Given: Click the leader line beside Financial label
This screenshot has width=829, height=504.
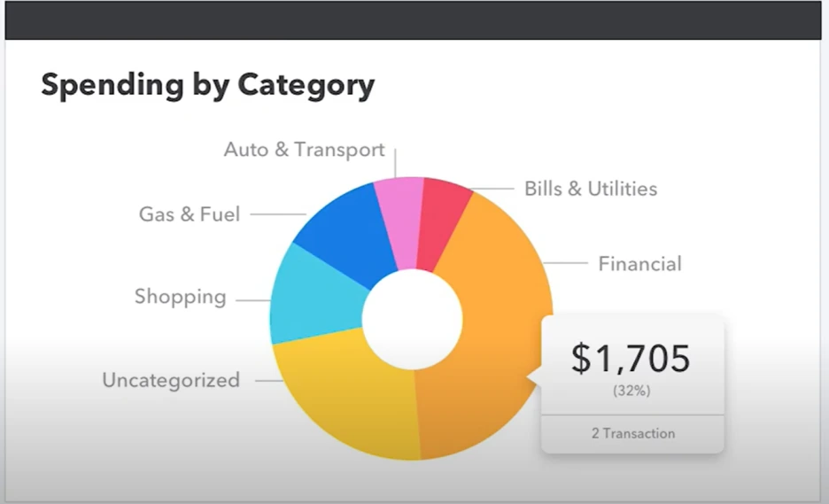Looking at the screenshot, I should (565, 263).
